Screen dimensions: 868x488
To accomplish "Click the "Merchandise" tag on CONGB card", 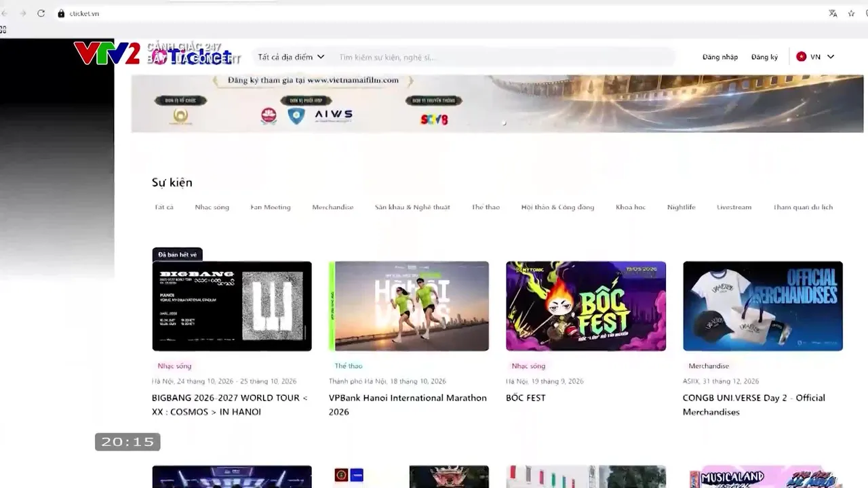I will click(x=709, y=366).
